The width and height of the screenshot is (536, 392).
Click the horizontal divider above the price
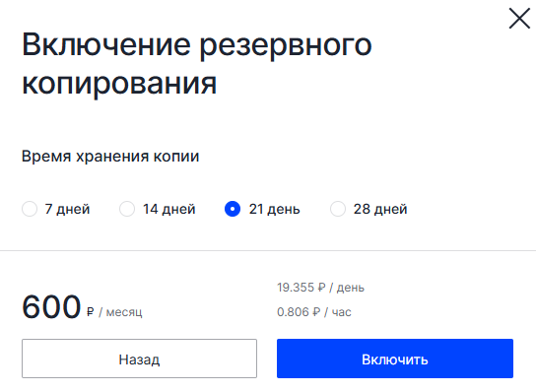point(268,250)
